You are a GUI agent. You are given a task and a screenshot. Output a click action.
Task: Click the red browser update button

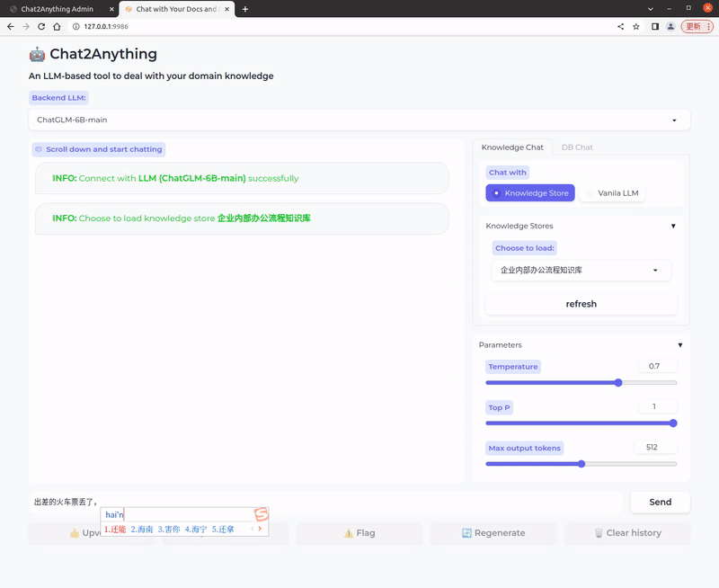(x=697, y=27)
